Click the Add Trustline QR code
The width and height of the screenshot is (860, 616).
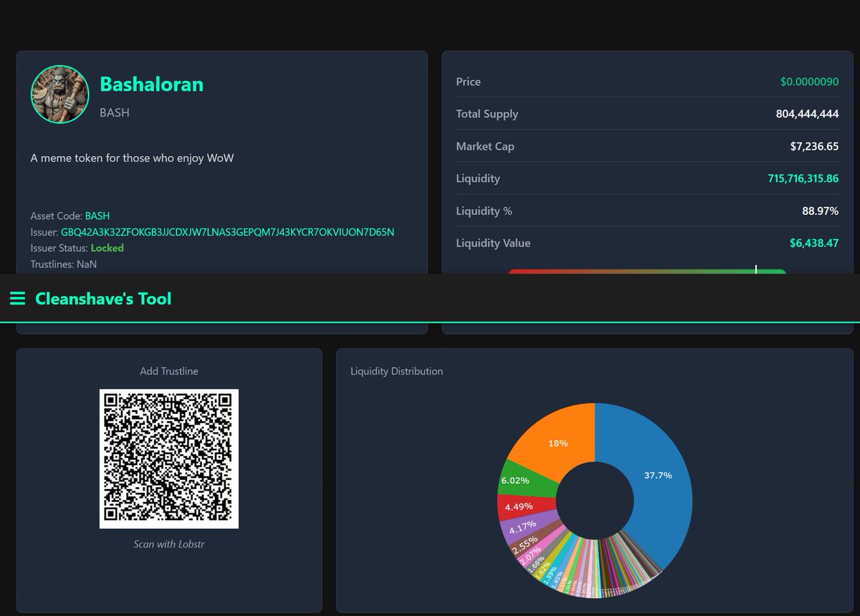(169, 459)
